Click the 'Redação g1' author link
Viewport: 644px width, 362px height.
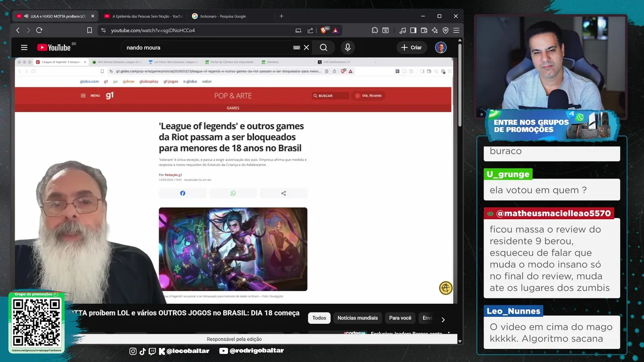tap(173, 175)
